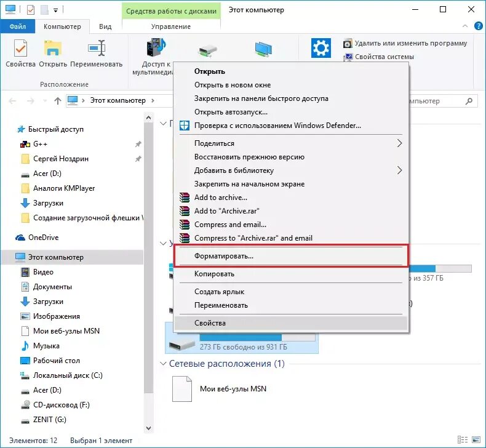This screenshot has width=486, height=448.
Task: Click the add network location ribbon icon
Action: click(x=263, y=50)
